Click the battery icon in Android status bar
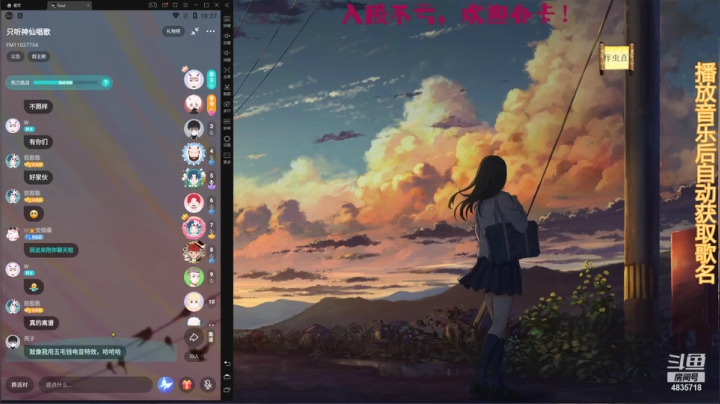Screen dimensions: 720x404 [195, 16]
